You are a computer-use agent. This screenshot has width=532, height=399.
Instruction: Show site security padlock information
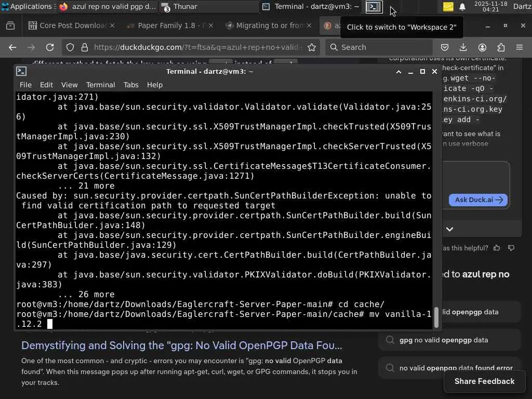tap(85, 47)
